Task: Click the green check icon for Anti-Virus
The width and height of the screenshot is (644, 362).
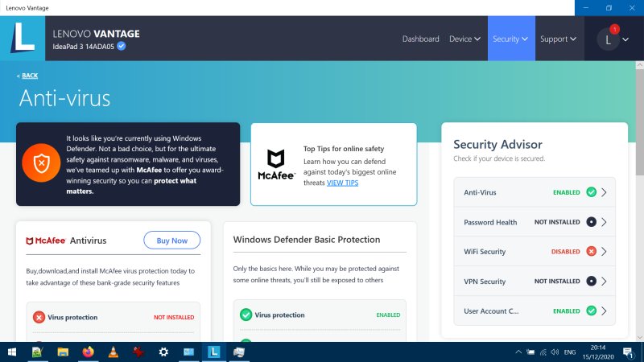Action: tap(591, 192)
